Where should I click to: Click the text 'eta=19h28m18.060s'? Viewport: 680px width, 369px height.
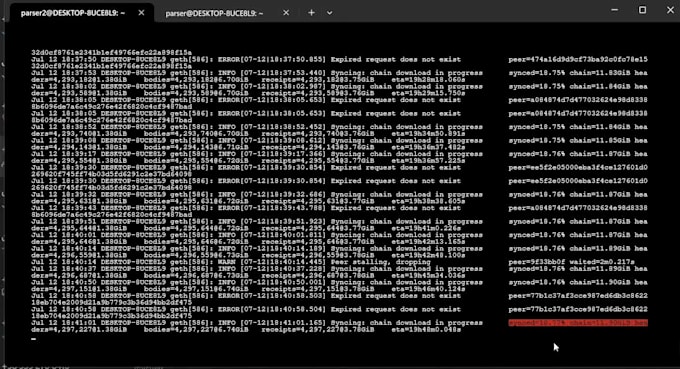pyautogui.click(x=428, y=80)
